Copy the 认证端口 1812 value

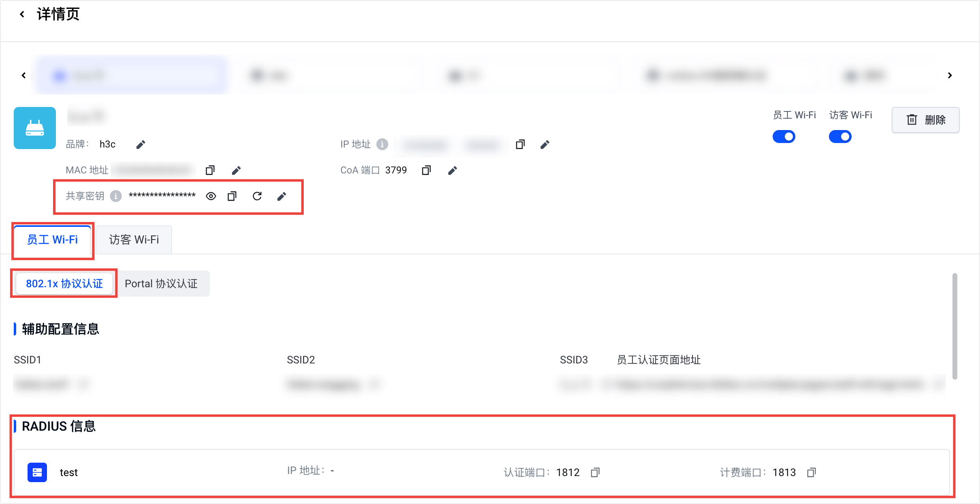(x=595, y=472)
